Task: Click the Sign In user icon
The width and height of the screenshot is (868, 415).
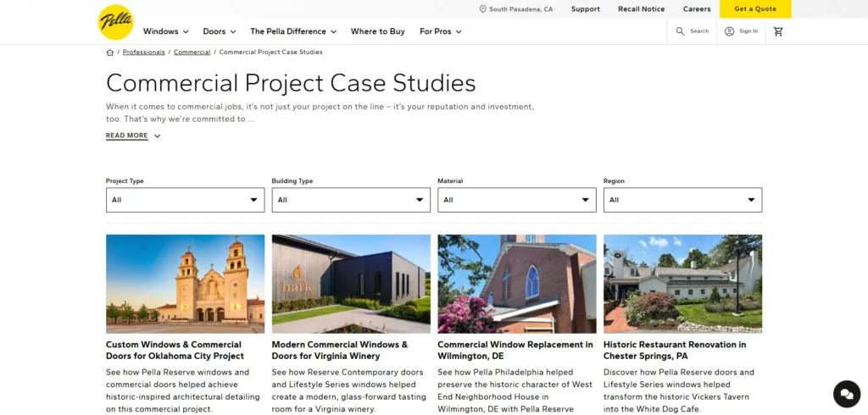Action: 729,31
